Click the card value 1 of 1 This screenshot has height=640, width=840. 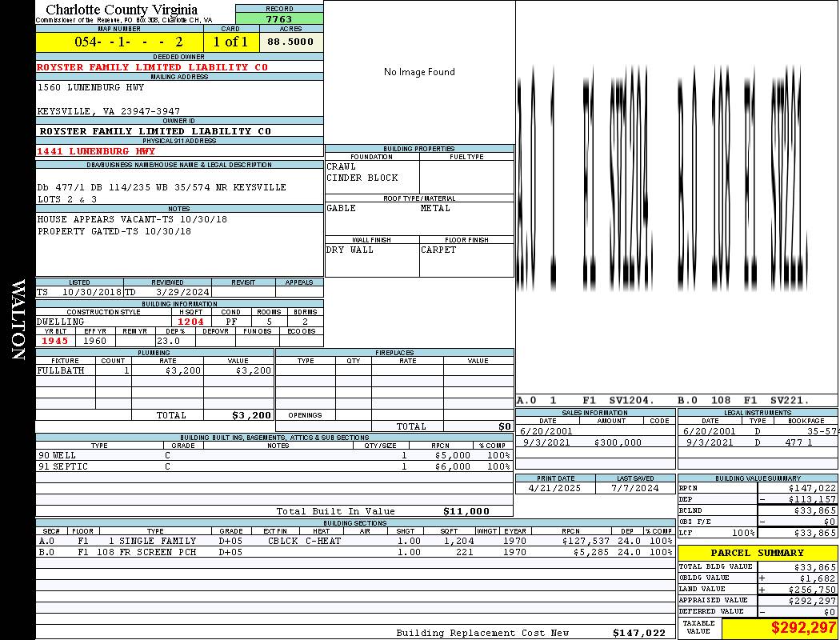[x=231, y=42]
